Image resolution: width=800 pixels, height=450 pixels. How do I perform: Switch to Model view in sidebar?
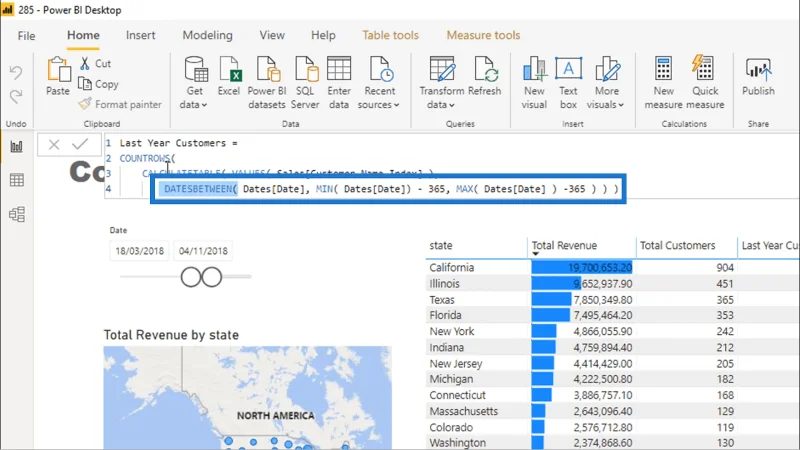point(17,214)
